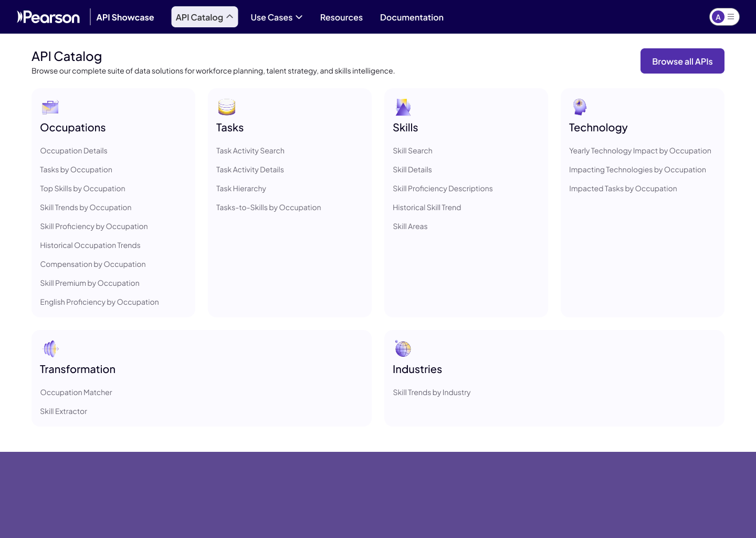Image resolution: width=756 pixels, height=538 pixels.
Task: Open Impacting Technologies by Occupation
Action: (637, 170)
